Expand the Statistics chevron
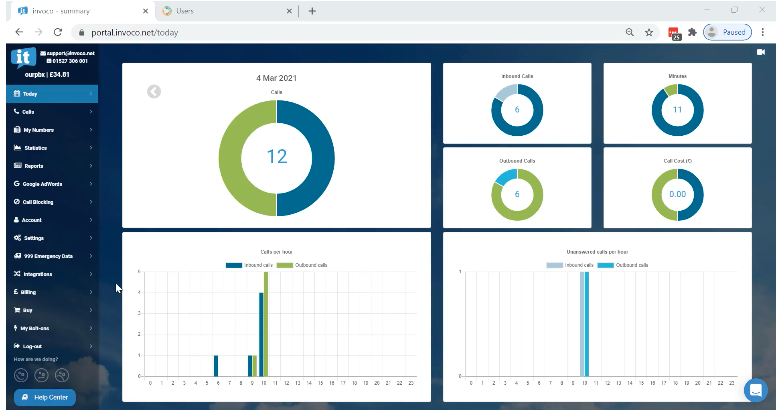 point(91,148)
